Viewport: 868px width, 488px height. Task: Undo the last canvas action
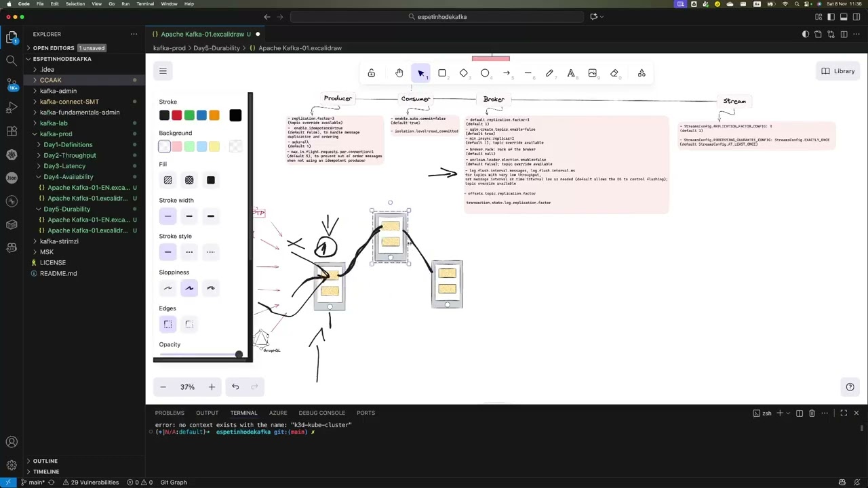point(235,387)
